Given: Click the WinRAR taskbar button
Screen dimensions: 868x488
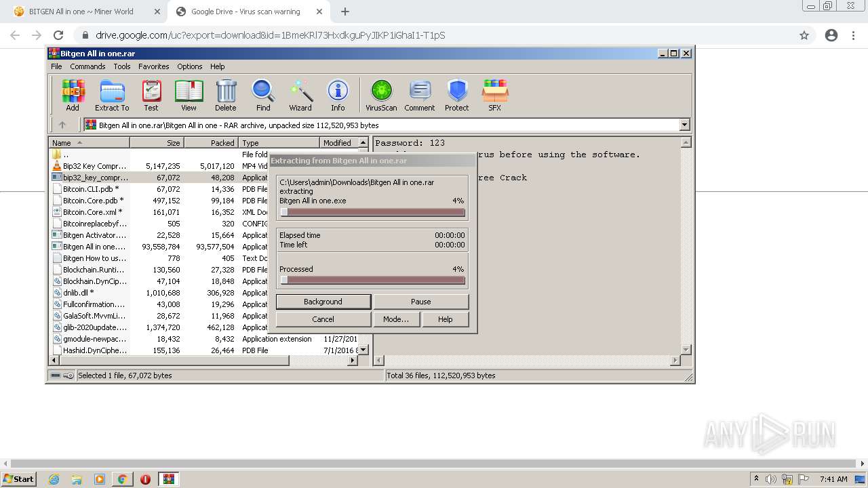Looking at the screenshot, I should 169,479.
